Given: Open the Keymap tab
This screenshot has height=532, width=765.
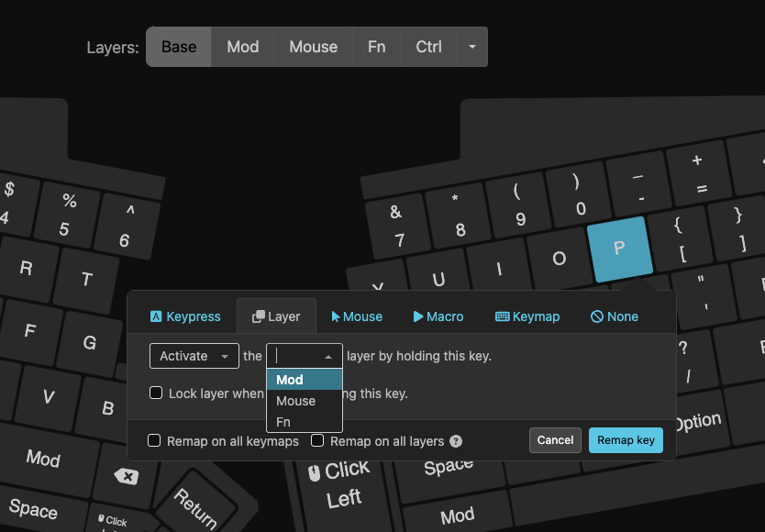Looking at the screenshot, I should point(527,316).
